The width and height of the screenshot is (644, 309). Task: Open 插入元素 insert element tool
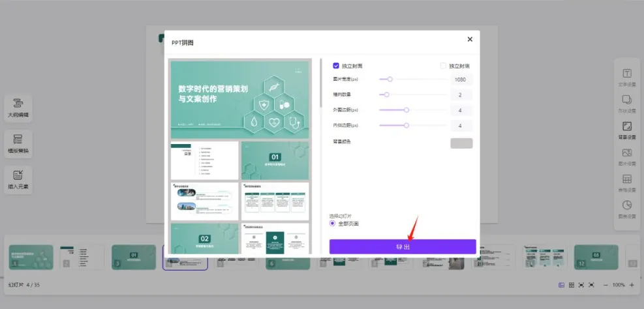click(18, 180)
